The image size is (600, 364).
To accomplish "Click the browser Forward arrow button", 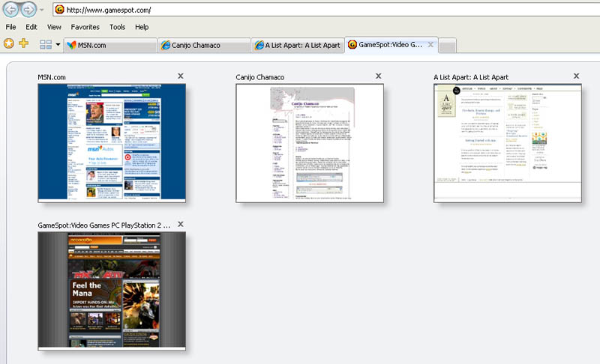I will tap(28, 10).
